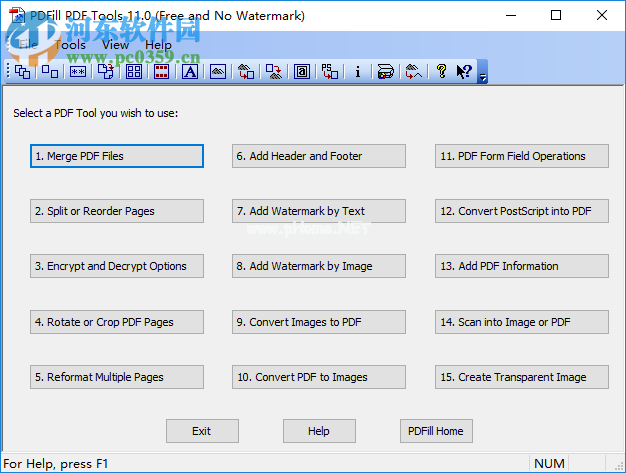626x473 pixels.
Task: Click the Merge PDF Files toolbar icon
Action: (x=22, y=72)
